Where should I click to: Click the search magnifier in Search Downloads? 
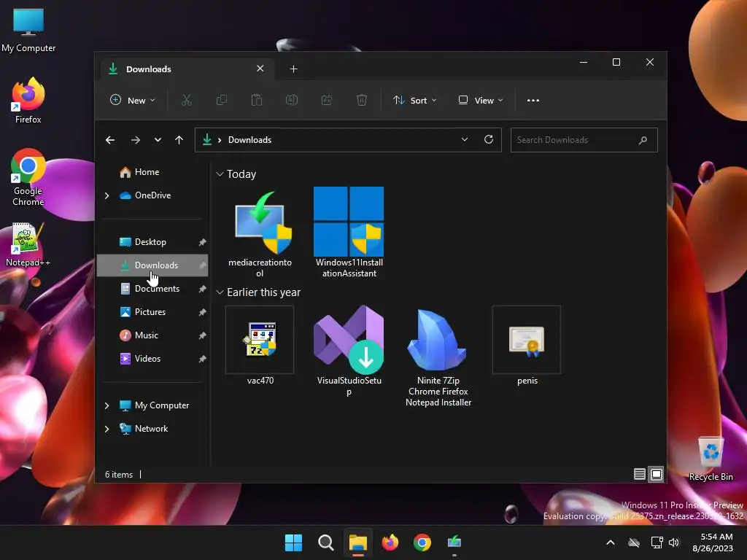tap(643, 140)
